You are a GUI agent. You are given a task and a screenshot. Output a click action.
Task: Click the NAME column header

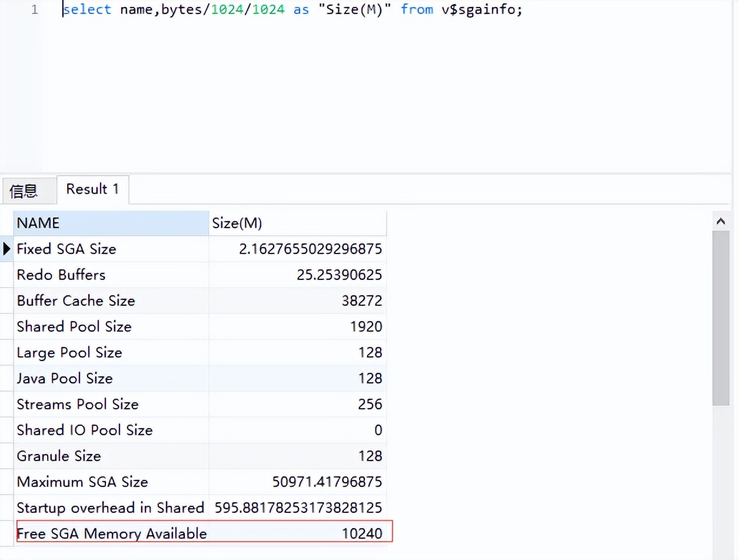pyautogui.click(x=111, y=224)
